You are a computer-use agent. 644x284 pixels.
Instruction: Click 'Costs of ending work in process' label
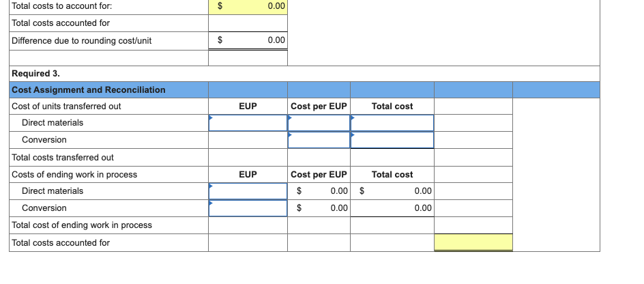[74, 174]
